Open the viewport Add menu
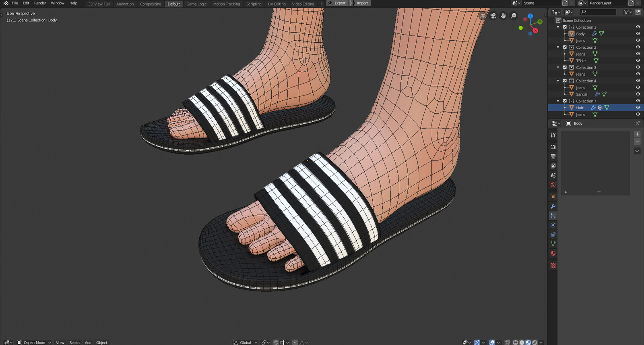The height and width of the screenshot is (345, 644). click(88, 342)
